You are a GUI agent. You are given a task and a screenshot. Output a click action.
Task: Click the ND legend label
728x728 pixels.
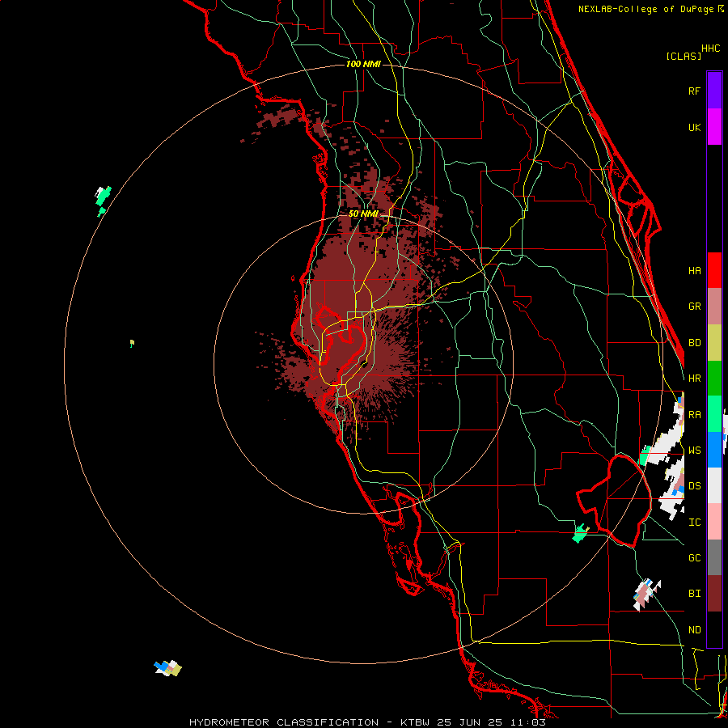point(694,630)
